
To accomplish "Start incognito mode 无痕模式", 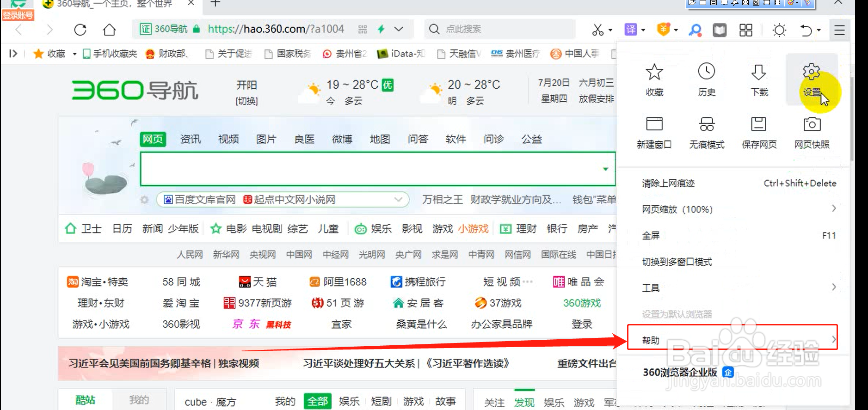I will (x=707, y=132).
